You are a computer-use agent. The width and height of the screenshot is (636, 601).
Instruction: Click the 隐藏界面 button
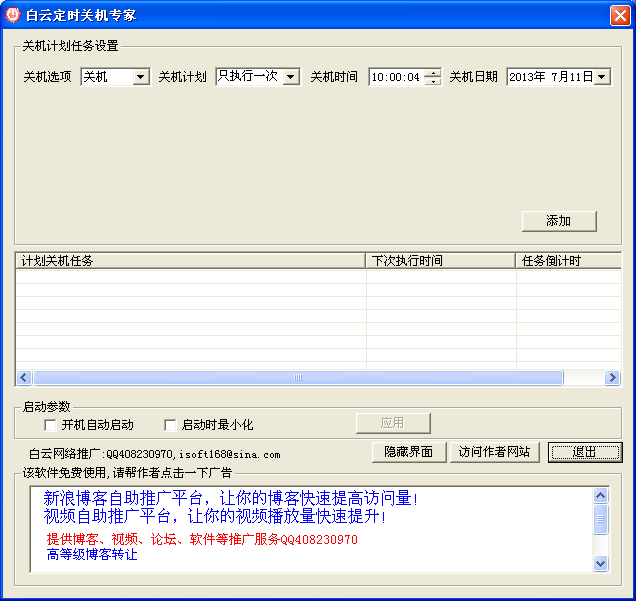click(x=408, y=452)
